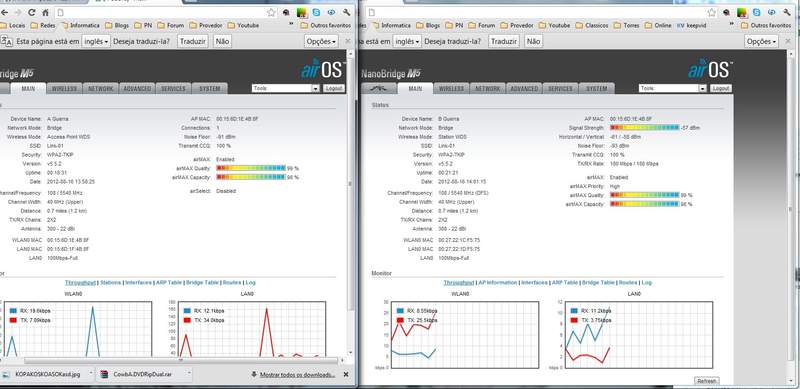The height and width of the screenshot is (389, 800).
Task: Click the browser reload icon
Action: click(32, 12)
